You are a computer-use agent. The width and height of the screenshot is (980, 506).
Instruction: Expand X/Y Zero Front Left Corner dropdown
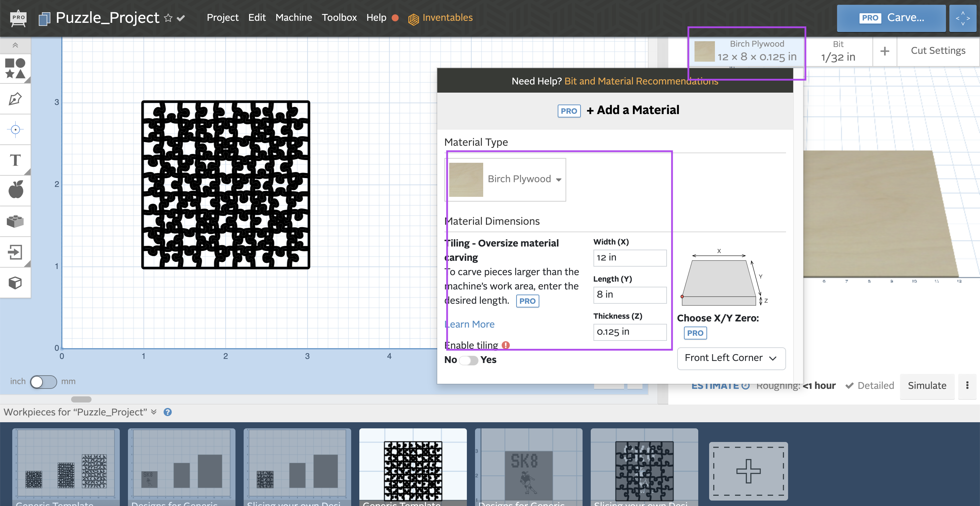click(x=731, y=358)
